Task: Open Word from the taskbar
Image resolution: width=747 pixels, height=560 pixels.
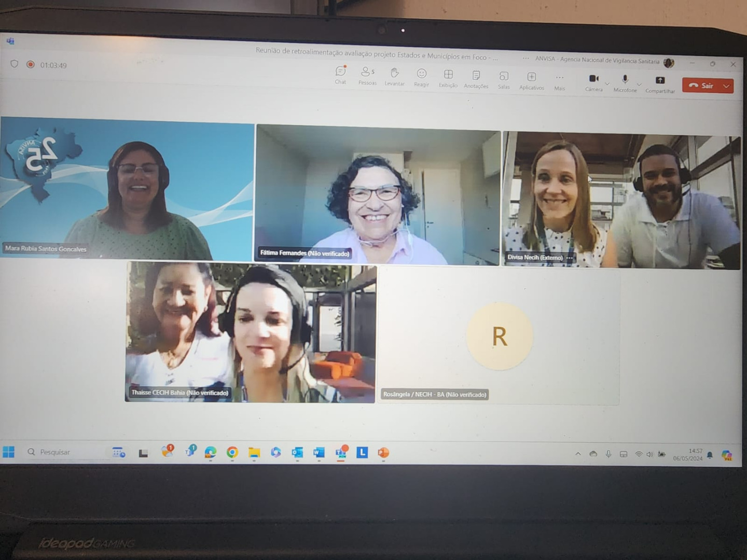Action: point(319,453)
